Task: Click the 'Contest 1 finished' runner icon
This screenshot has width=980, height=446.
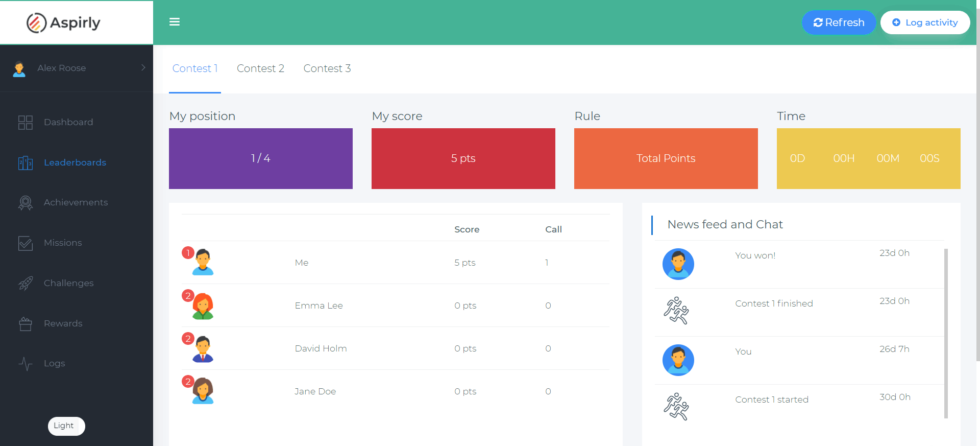Action: [676, 311]
